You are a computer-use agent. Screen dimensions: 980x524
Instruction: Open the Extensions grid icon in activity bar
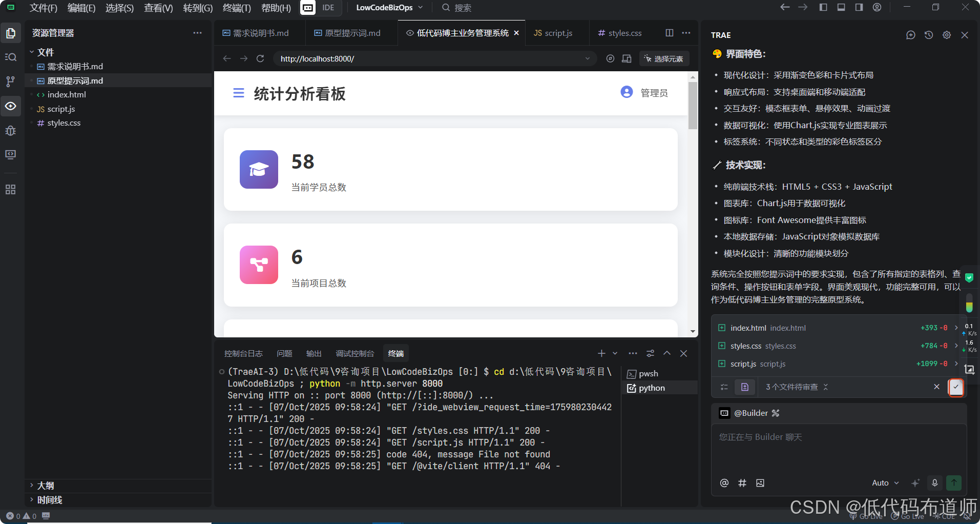click(x=11, y=189)
